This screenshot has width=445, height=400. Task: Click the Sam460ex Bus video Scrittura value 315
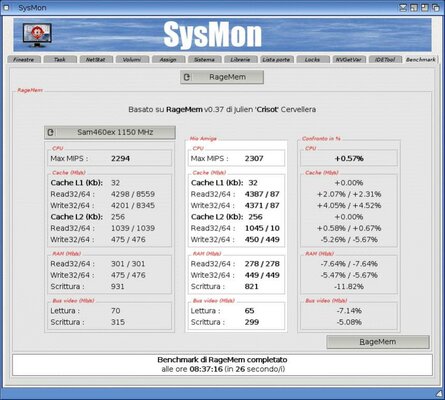(118, 322)
